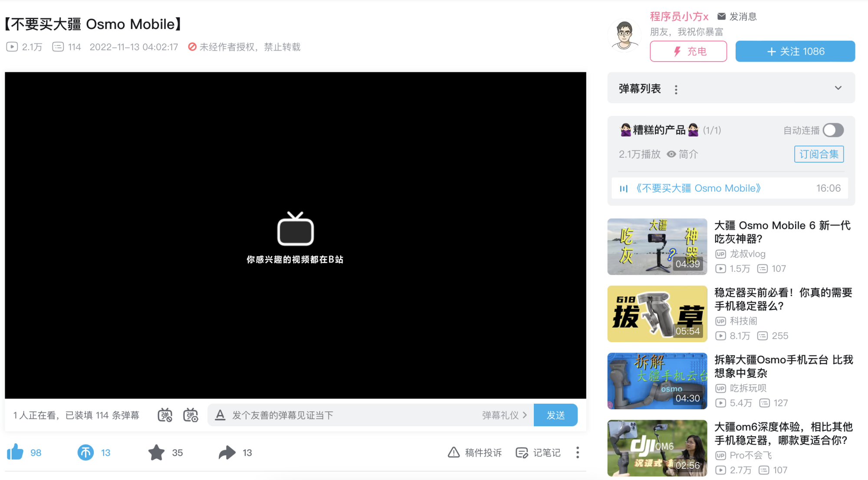
Task: Collapse the 弹幕列表 panel with the chevron
Action: (x=838, y=88)
